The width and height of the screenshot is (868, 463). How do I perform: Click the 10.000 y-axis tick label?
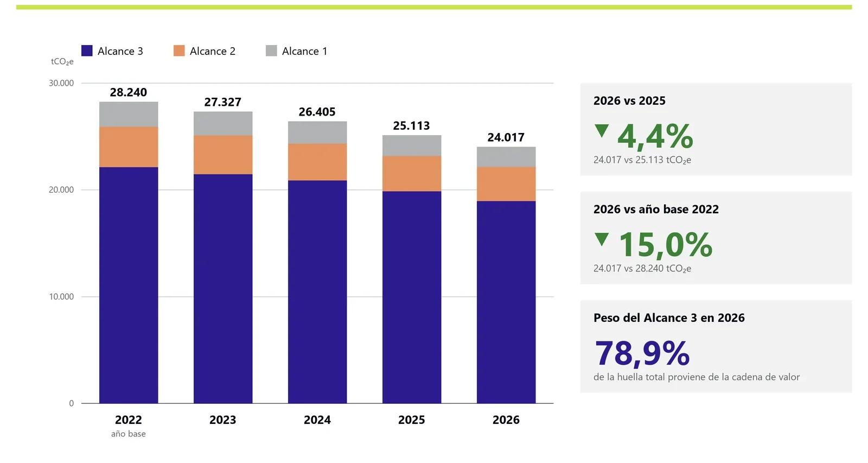pyautogui.click(x=61, y=297)
